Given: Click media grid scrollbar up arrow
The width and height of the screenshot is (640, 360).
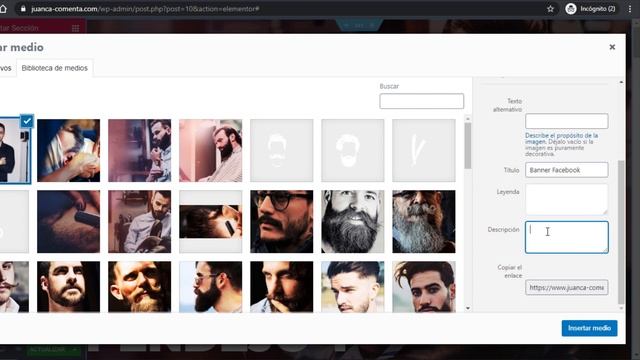Looking at the screenshot, I should pos(468,119).
